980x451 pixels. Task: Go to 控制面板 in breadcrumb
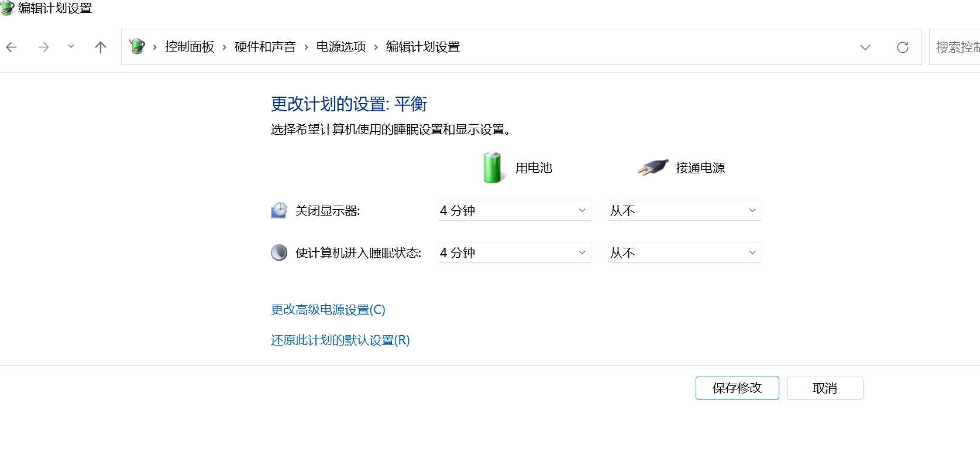point(190,47)
